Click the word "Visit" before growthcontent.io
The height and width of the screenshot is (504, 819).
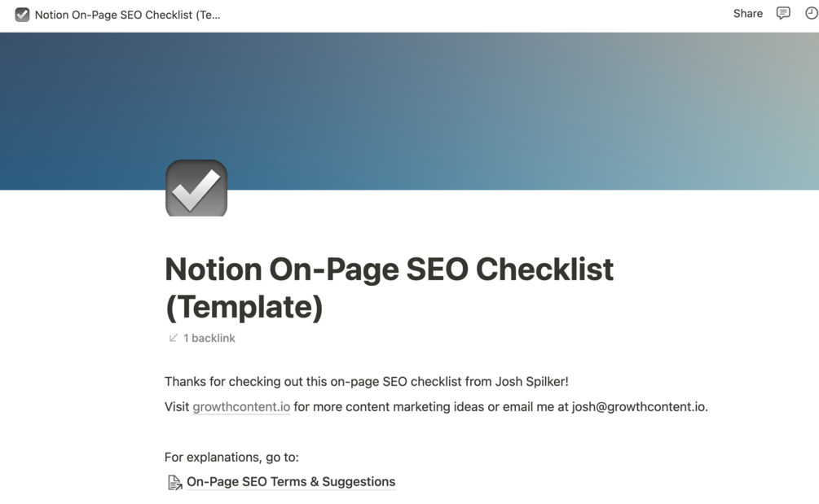point(177,406)
